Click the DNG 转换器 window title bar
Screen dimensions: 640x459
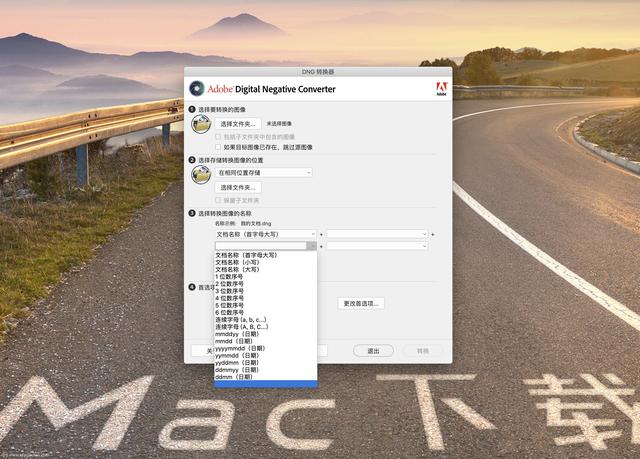[318, 72]
